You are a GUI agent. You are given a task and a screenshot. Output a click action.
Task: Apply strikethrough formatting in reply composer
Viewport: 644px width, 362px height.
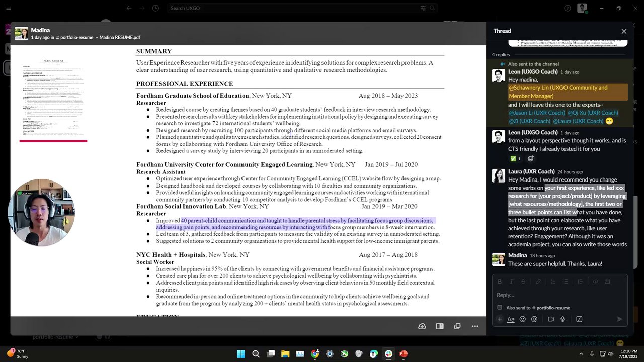523,282
